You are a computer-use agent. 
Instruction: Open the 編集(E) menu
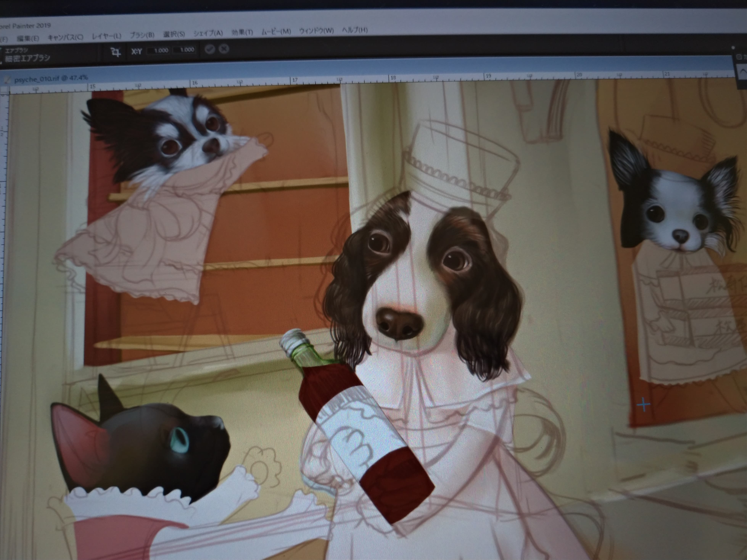point(28,39)
